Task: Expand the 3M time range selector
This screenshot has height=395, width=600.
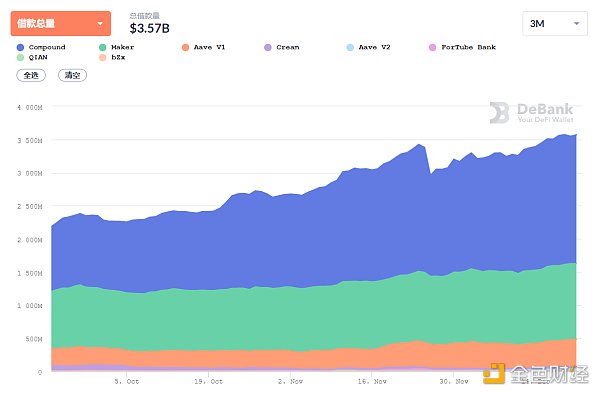Action: pos(555,24)
